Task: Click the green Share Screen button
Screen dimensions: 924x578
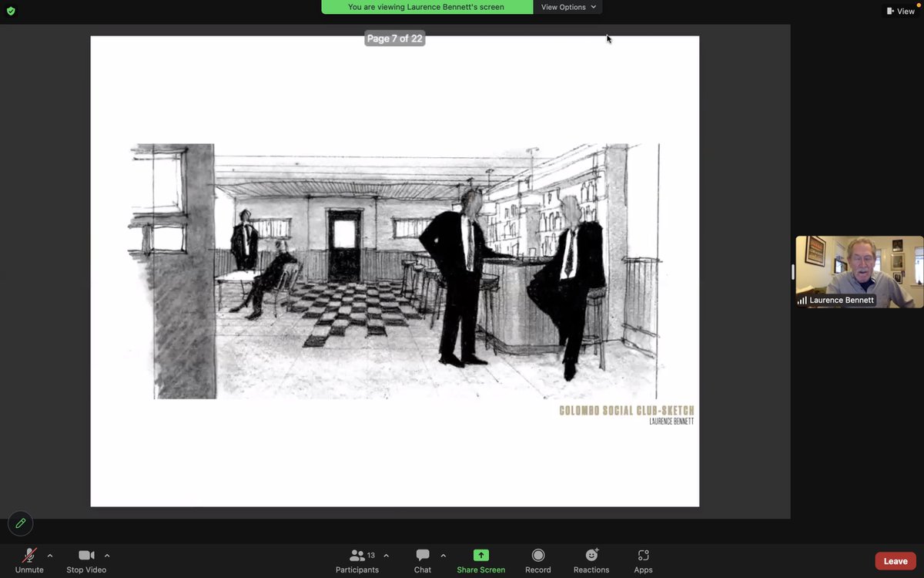Action: tap(481, 560)
